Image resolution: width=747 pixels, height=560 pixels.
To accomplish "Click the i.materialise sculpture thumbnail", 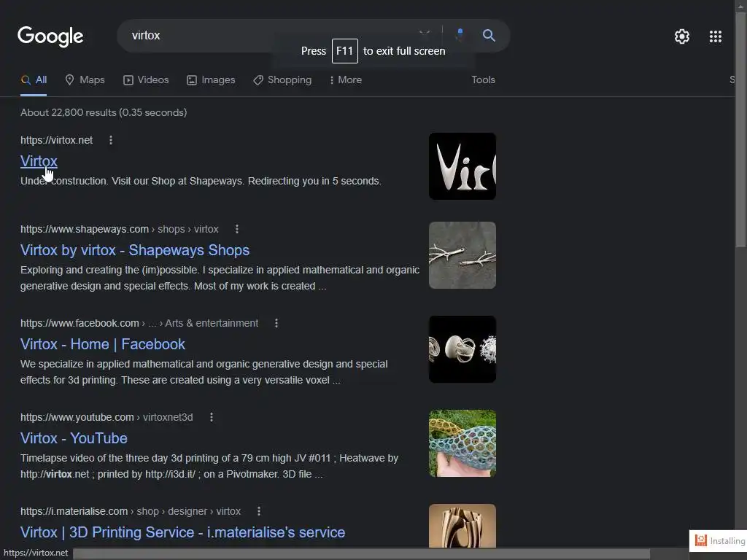I will [462, 526].
